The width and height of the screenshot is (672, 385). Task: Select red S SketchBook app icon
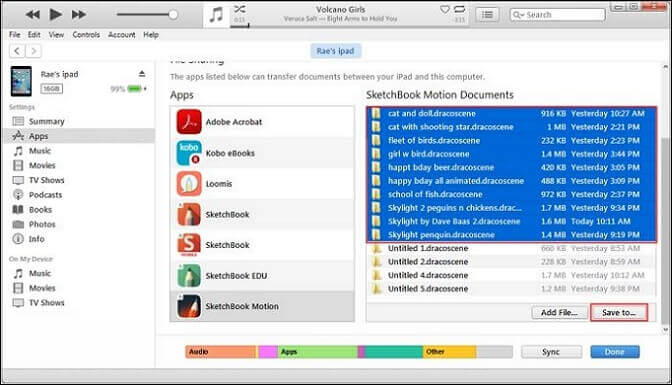pyautogui.click(x=189, y=245)
